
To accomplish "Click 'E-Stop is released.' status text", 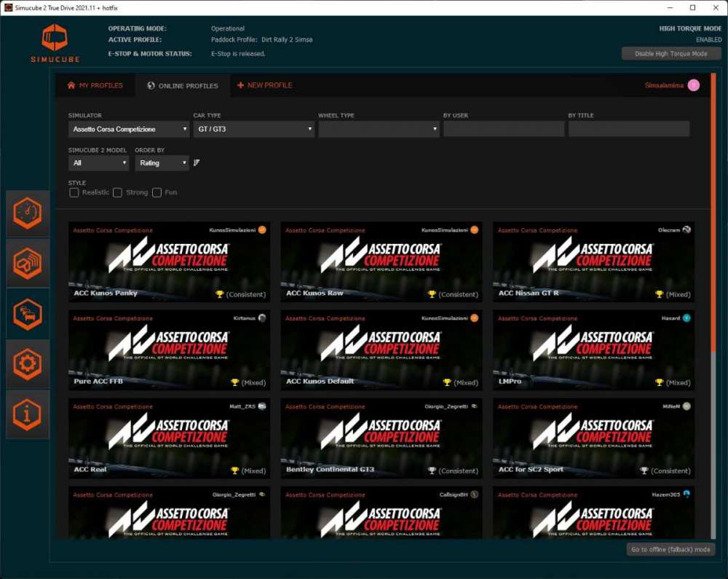I will click(238, 54).
